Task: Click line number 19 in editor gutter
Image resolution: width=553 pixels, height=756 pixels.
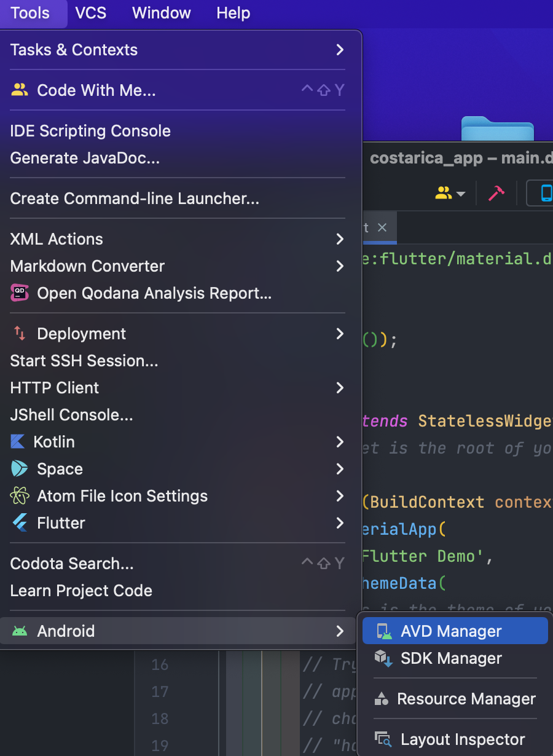Action: pyautogui.click(x=160, y=746)
